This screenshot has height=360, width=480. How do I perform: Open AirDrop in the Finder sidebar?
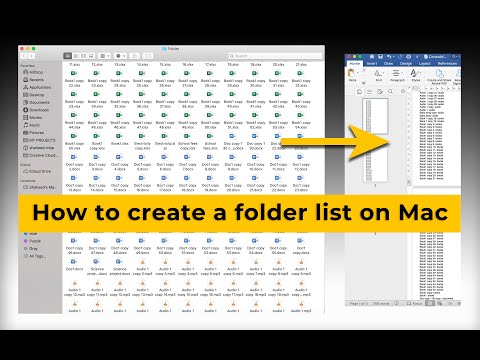[33, 72]
